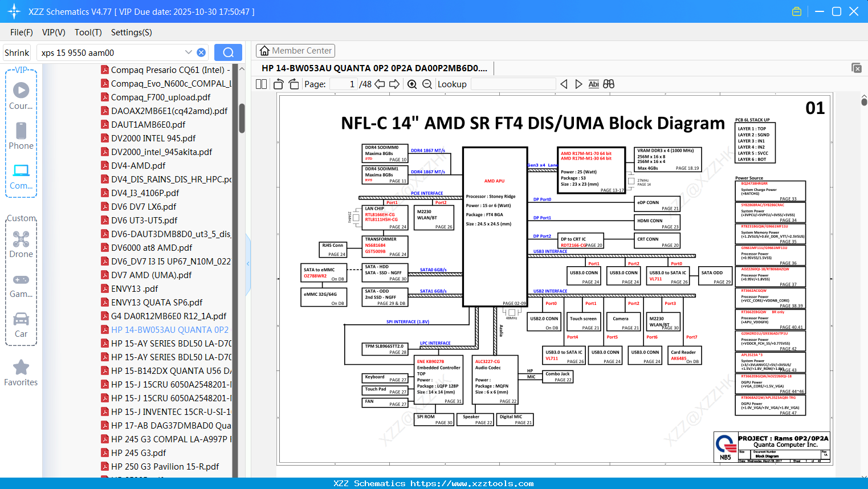Select the HP 14-BW053AU QUANTA document tab

374,68
